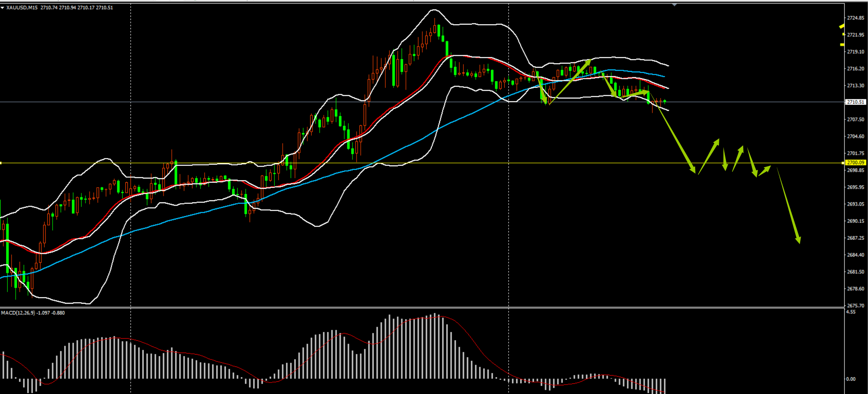
Task: Click the yellow 2700.09 price level tag
Action: [856, 163]
